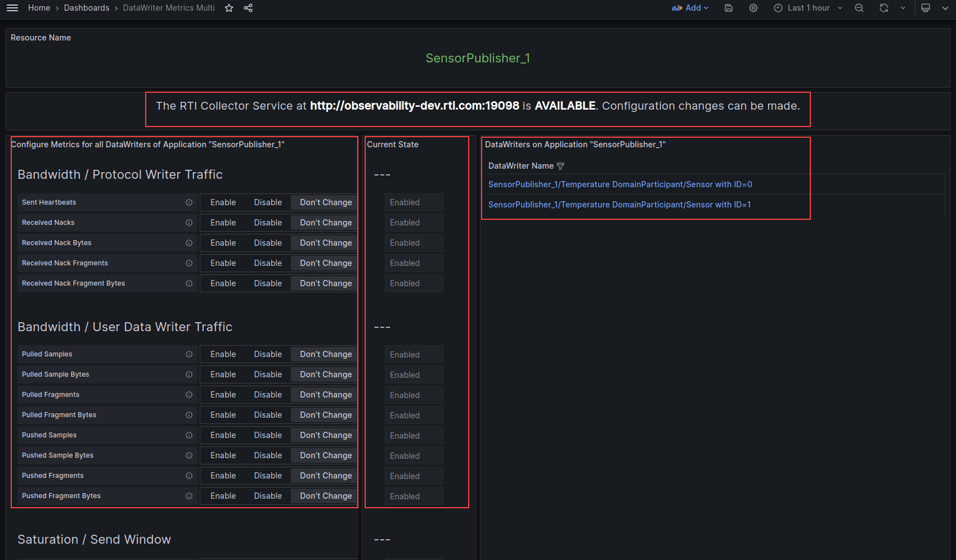Viewport: 956px width, 560px height.
Task: Select Disable for Received Nack Fragments
Action: (x=268, y=263)
